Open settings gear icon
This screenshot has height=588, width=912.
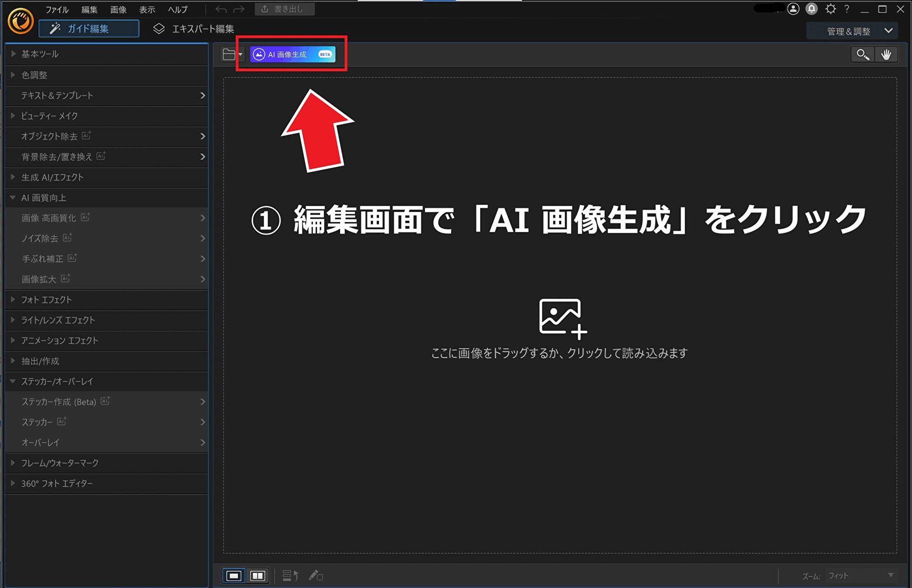coord(830,9)
